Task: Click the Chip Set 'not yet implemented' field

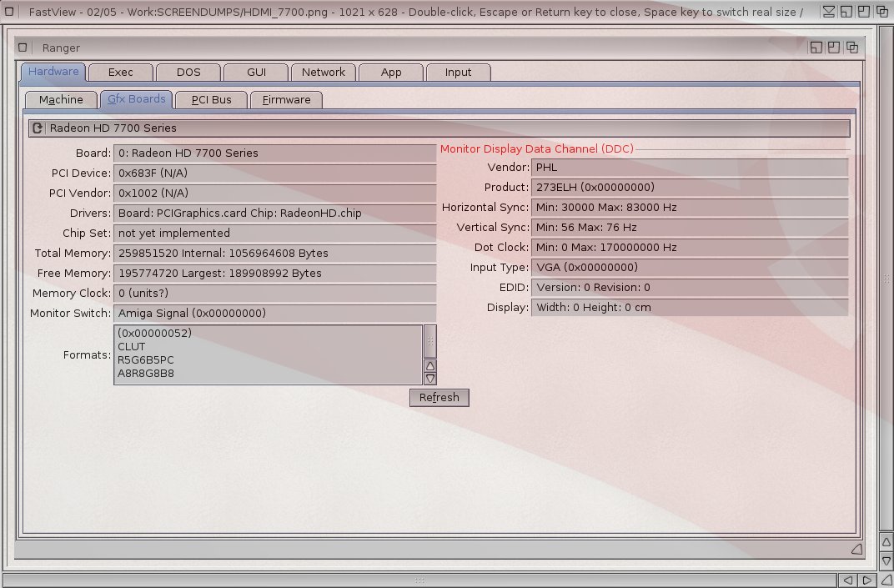Action: pyautogui.click(x=275, y=234)
